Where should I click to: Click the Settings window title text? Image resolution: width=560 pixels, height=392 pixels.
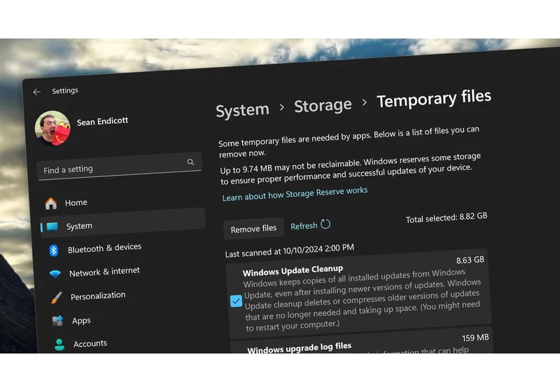(x=65, y=91)
